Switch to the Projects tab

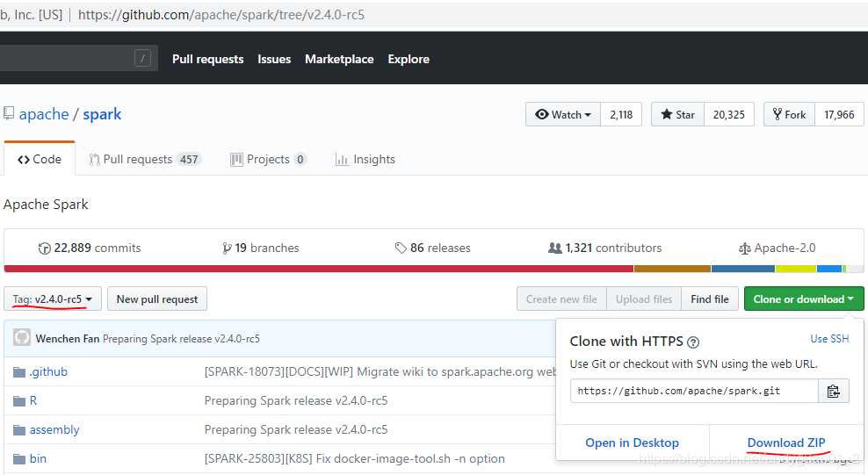tap(268, 159)
